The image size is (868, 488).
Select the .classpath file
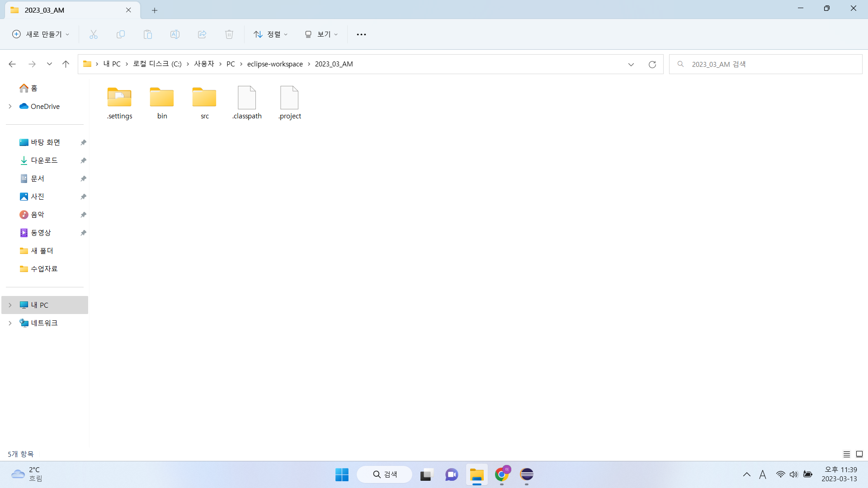coord(247,103)
